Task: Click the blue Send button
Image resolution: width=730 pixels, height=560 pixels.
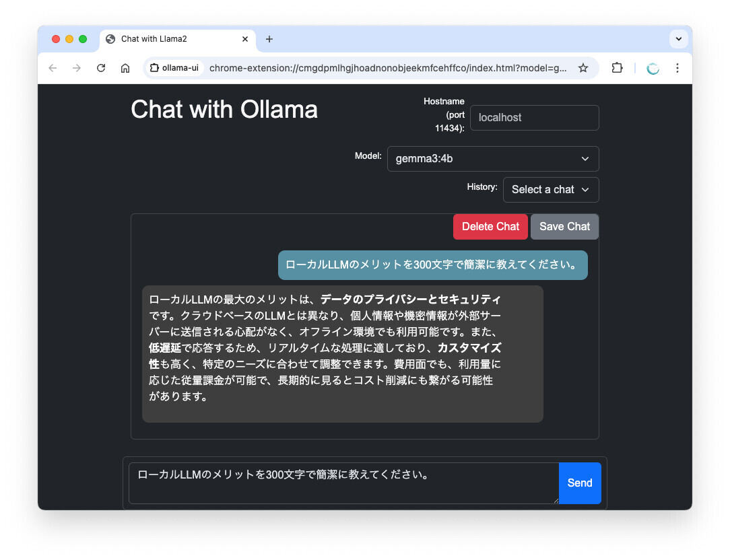Action: coord(580,483)
